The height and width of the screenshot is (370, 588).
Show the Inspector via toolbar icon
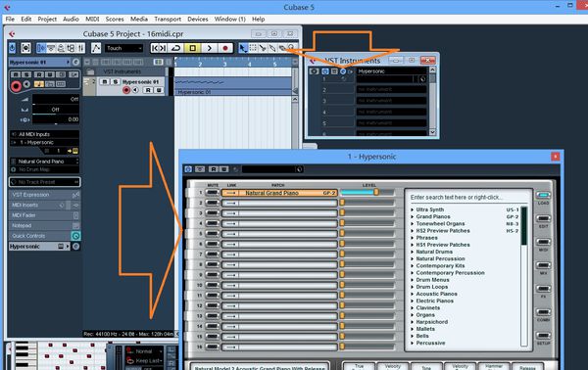[x=41, y=48]
